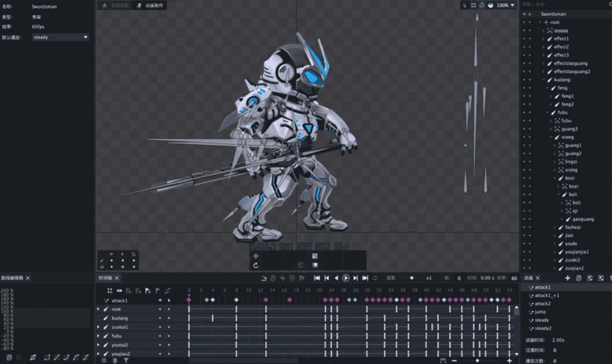Toggle loop playback icon in timeline
This screenshot has width=612, height=364.
(375, 278)
